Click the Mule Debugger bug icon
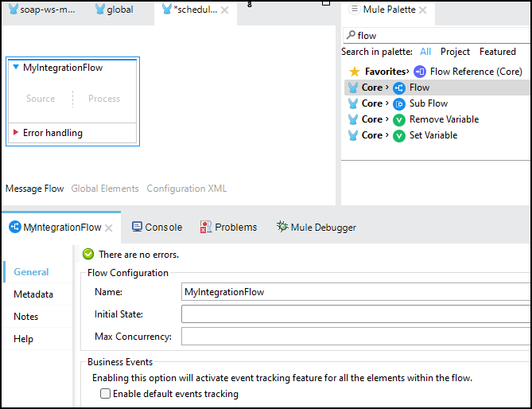This screenshot has width=532, height=409. point(282,227)
